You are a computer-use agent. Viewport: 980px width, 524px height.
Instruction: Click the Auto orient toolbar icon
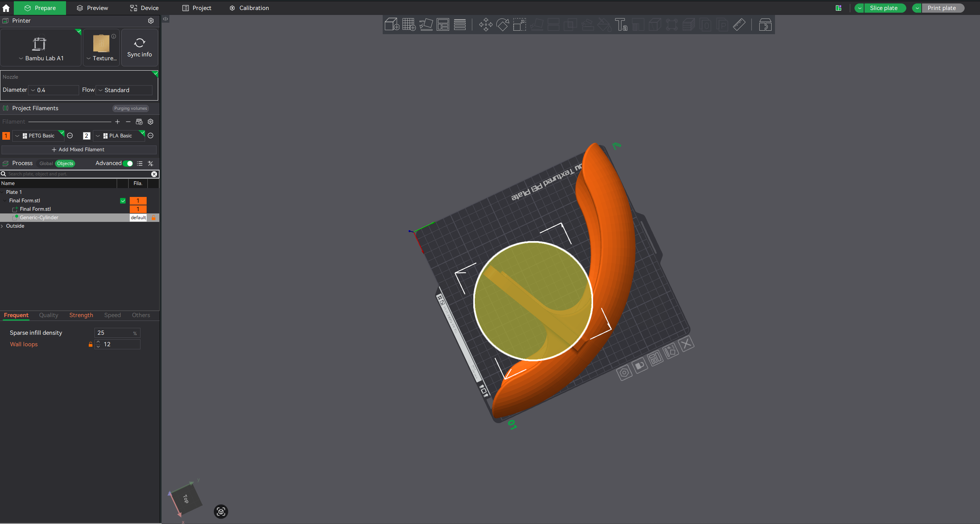pos(426,25)
